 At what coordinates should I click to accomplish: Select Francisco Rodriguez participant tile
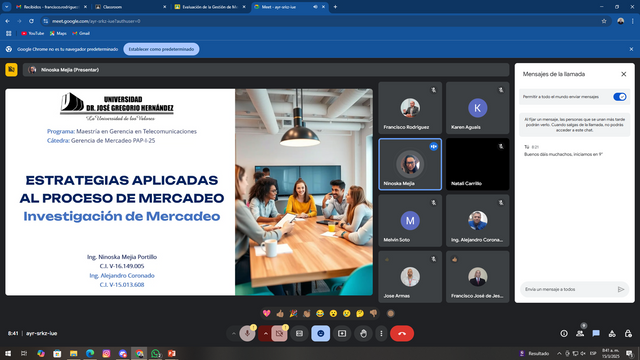[410, 108]
